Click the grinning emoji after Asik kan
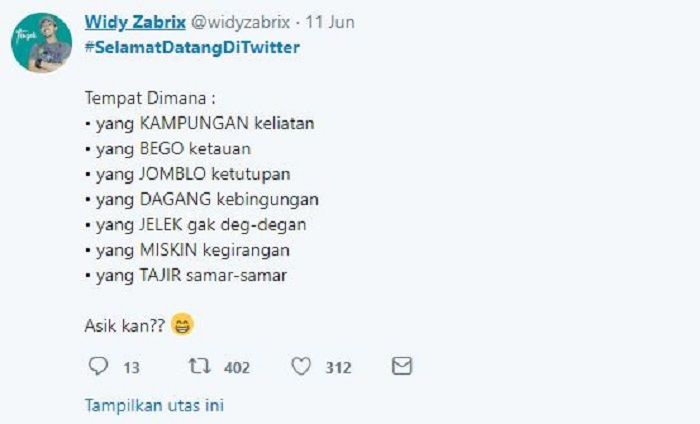The width and height of the screenshot is (700, 424). click(183, 324)
